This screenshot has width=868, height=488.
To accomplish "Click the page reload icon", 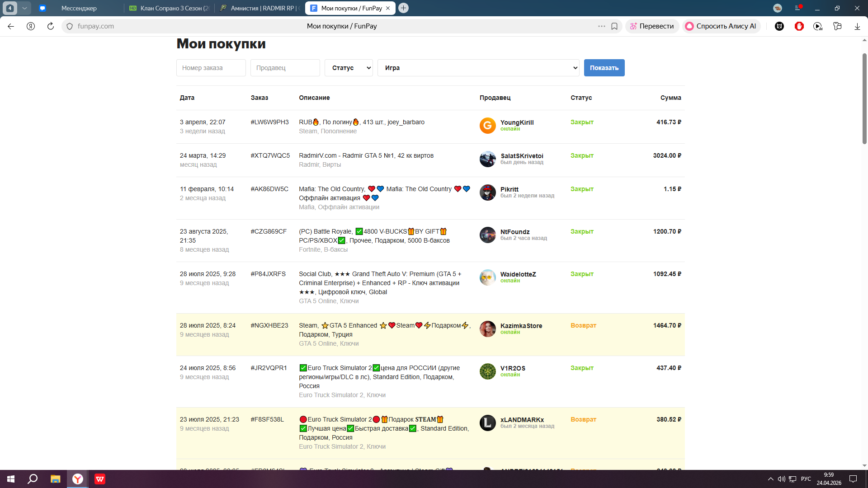I will [51, 26].
